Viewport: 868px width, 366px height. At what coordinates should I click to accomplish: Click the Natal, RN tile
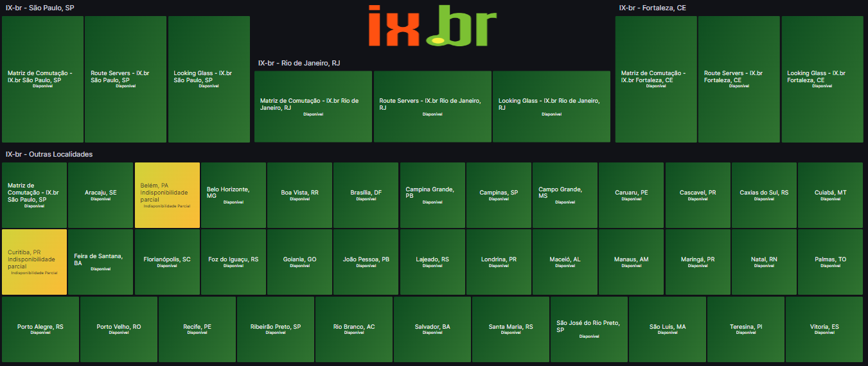[x=764, y=262]
